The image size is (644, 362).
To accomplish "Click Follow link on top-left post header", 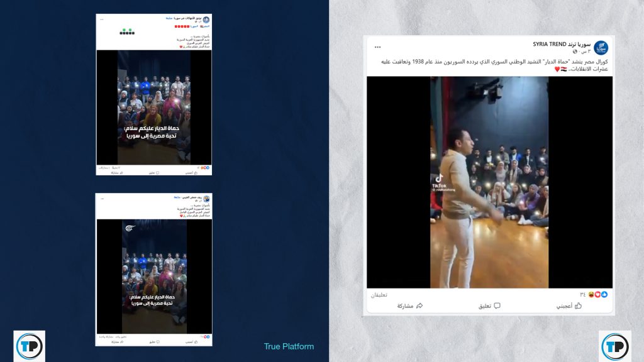I will click(x=169, y=18).
